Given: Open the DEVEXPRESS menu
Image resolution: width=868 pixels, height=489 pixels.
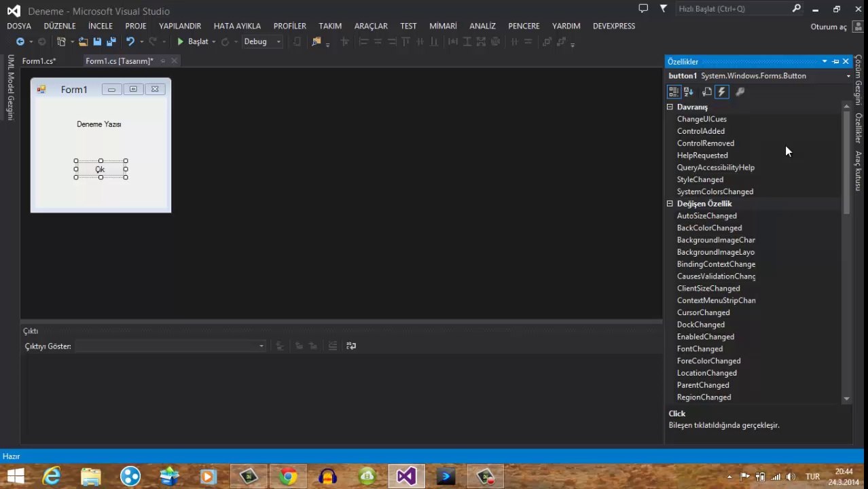Looking at the screenshot, I should coord(614,26).
